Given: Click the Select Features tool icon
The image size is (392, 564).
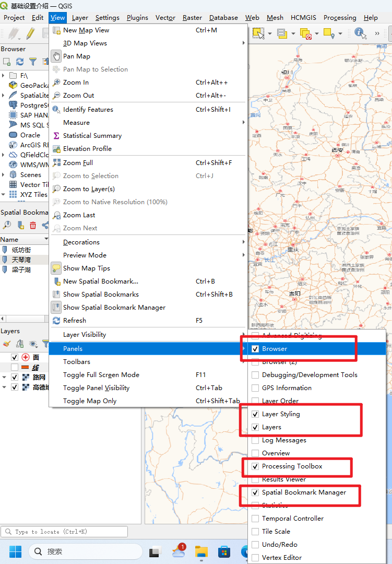Looking at the screenshot, I should click(258, 33).
